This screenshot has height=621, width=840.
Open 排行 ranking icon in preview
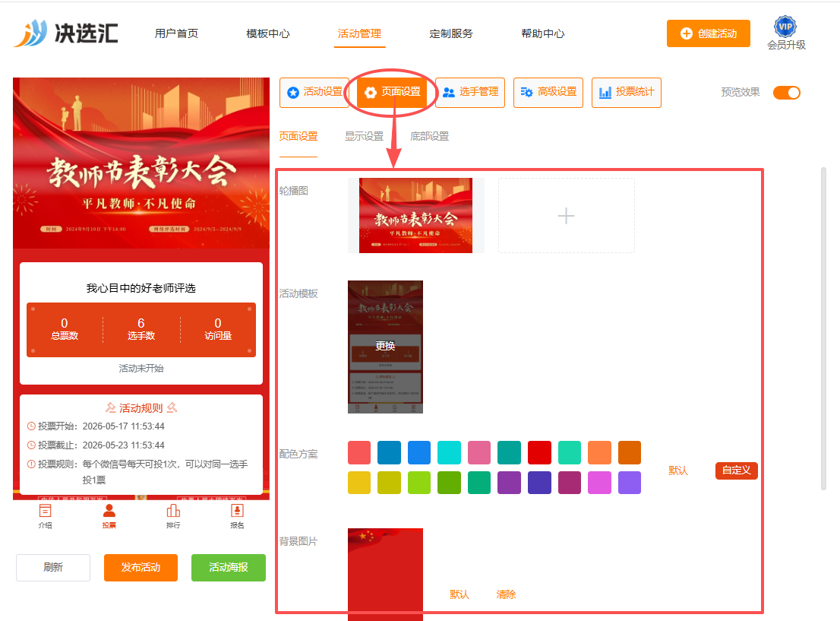(x=173, y=516)
